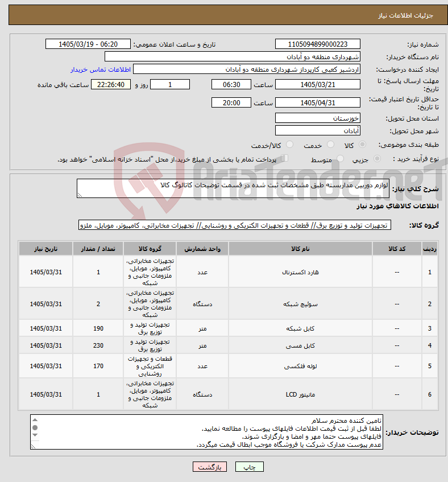Click the scroll down arrow in buyer notes
This screenshot has height=482, width=448.
35,435
